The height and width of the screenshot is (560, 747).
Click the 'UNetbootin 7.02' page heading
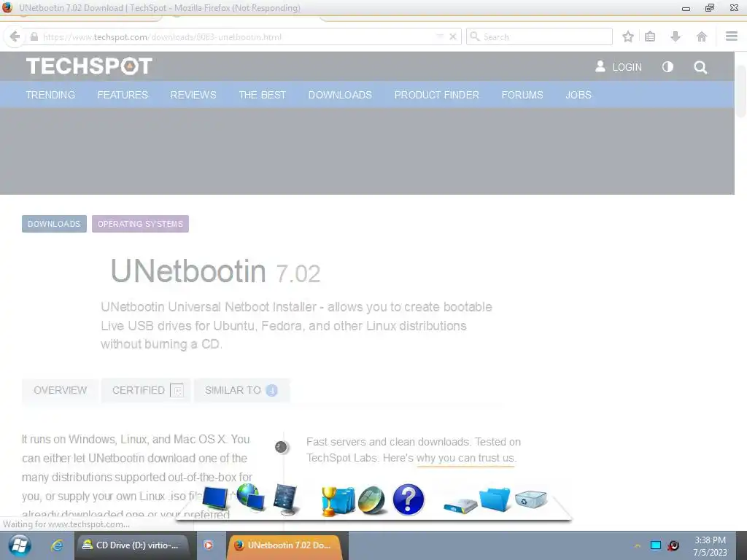coord(215,271)
